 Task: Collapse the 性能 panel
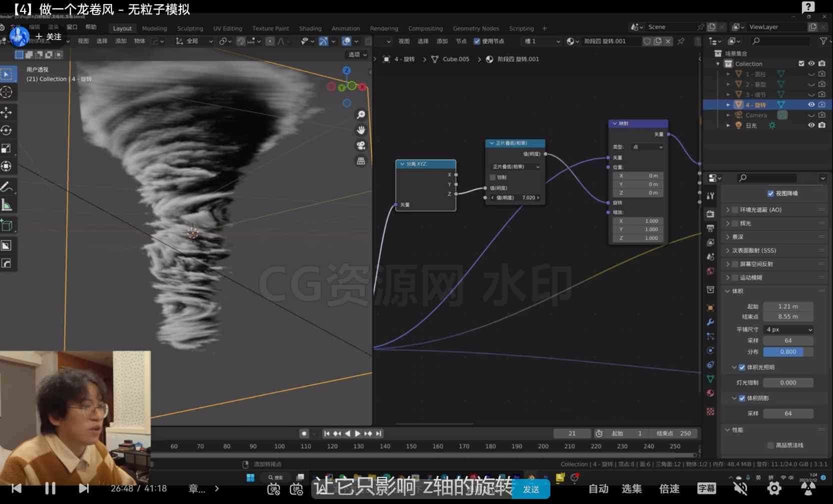point(728,430)
